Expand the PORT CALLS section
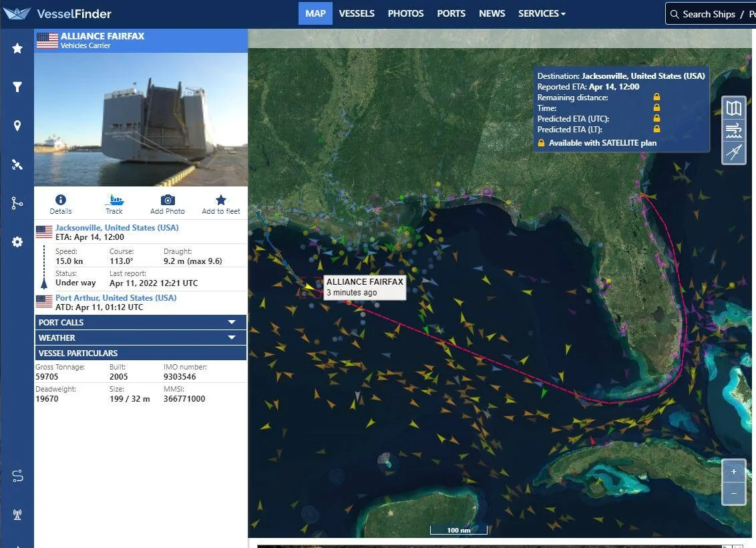Viewport: 756px width, 548px height. coord(141,322)
